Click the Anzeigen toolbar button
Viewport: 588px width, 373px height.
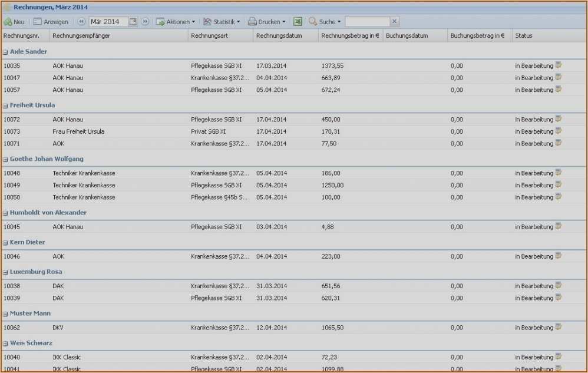(x=51, y=22)
